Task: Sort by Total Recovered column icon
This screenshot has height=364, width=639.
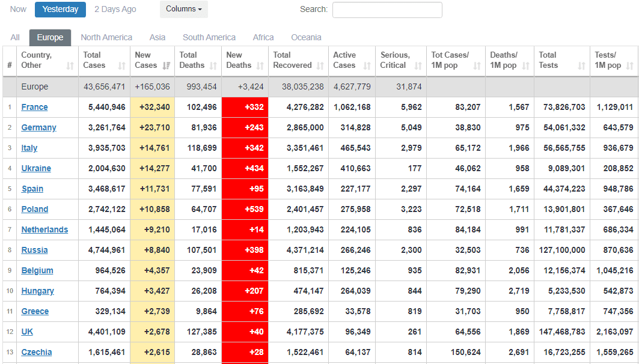Action: 320,65
